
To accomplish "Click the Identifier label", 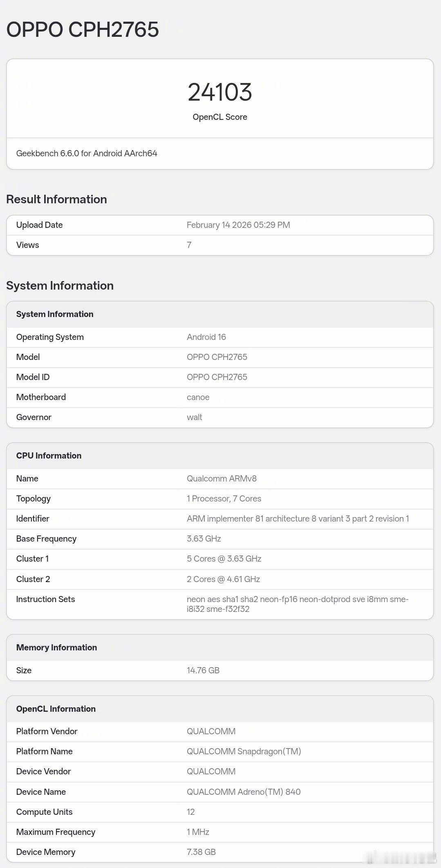I will [33, 519].
